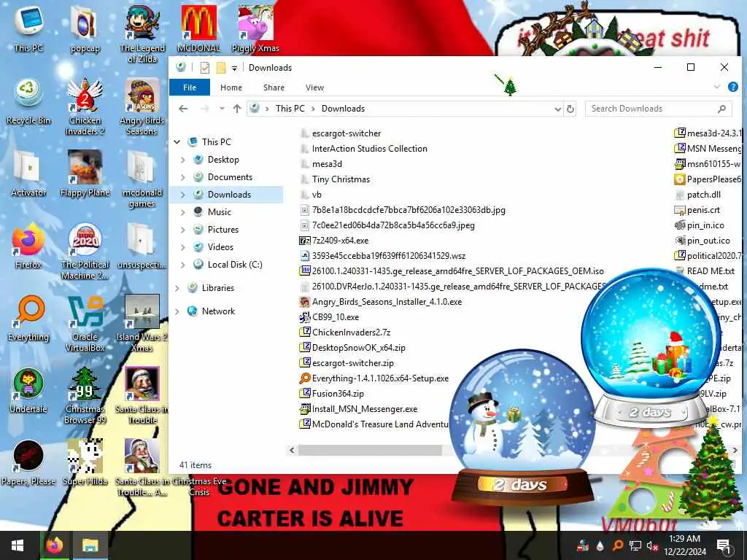Launch The Legend of Zilda shortcut

(x=142, y=34)
